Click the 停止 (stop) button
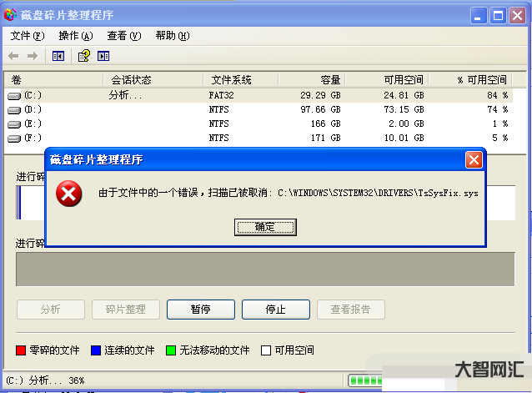This screenshot has width=532, height=393. [275, 310]
